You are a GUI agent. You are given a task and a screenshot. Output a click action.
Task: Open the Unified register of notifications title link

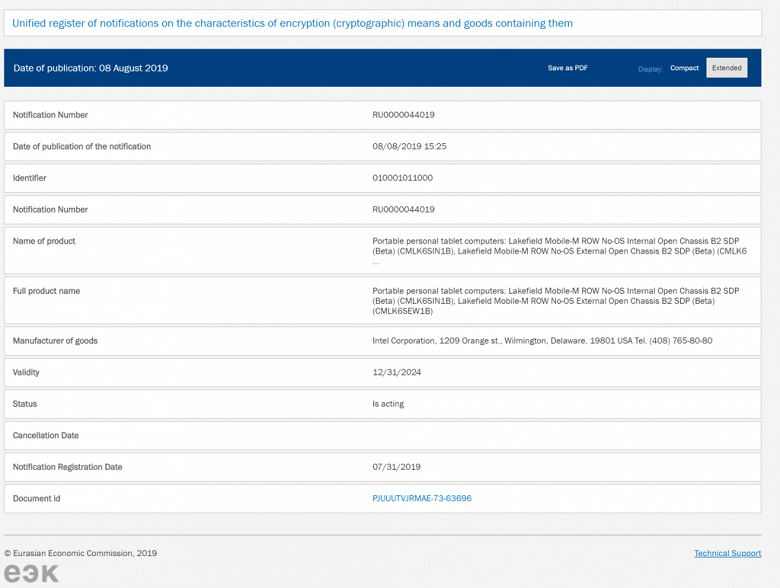292,23
